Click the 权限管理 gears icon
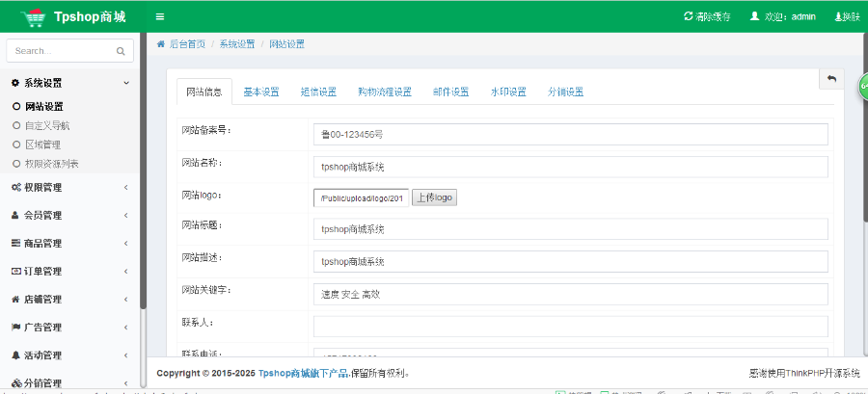The width and height of the screenshot is (868, 394). click(x=16, y=187)
